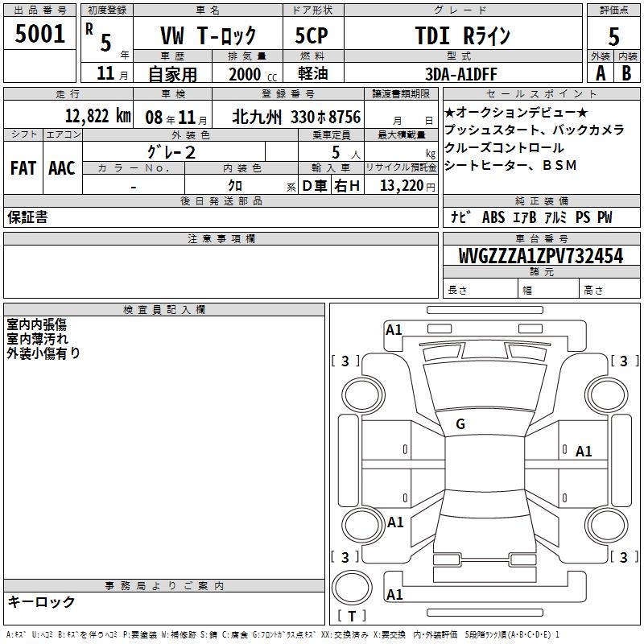Click A1 mark on rear bumper
The image size is (644, 644).
(394, 594)
